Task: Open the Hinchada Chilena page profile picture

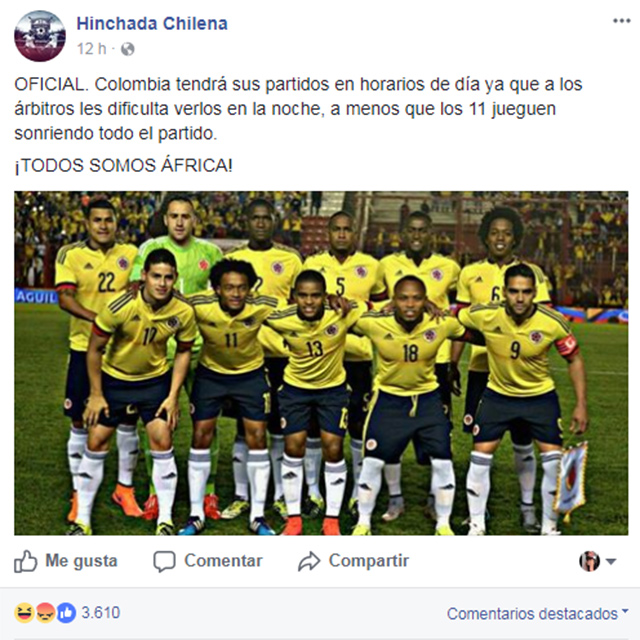Action: (40, 36)
